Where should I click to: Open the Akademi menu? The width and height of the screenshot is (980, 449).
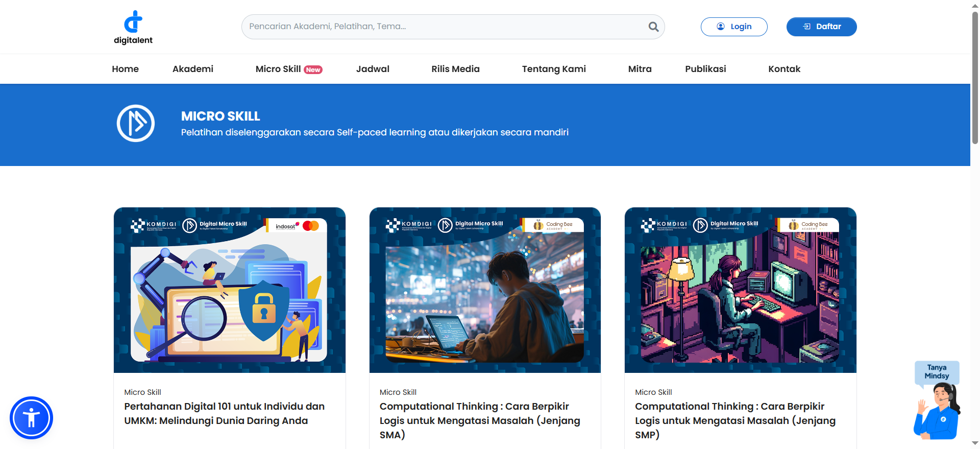[193, 69]
